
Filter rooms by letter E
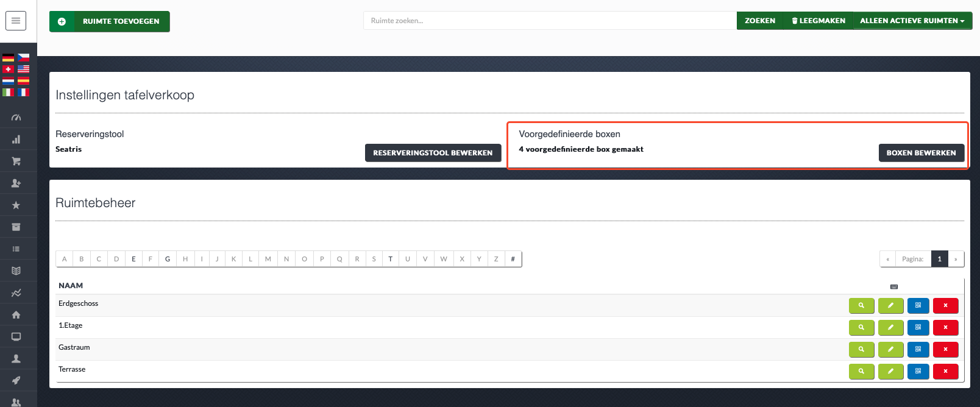(133, 259)
